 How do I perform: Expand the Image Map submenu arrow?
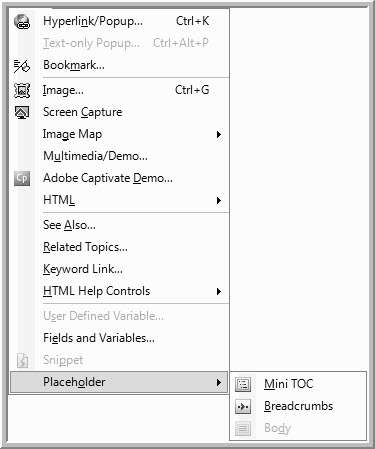tap(219, 134)
